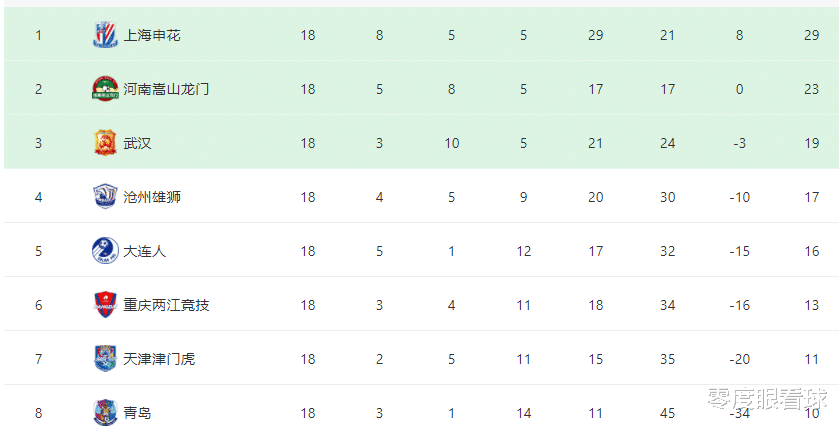839x426 pixels.
Task: Click the Wuhan team badge
Action: (x=105, y=143)
